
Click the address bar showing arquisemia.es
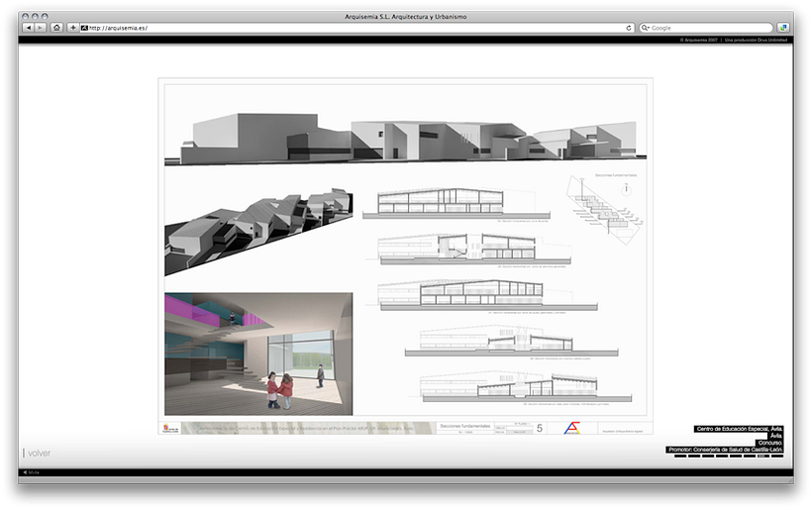click(x=357, y=28)
